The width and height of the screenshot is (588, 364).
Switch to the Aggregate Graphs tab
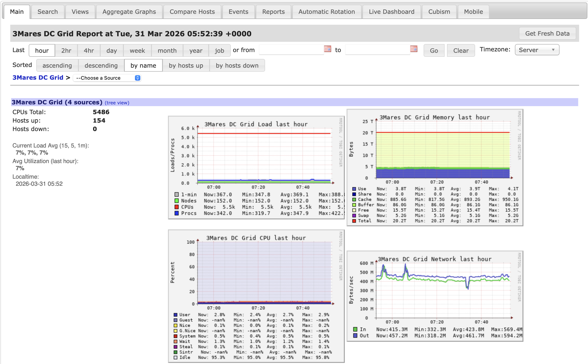129,12
